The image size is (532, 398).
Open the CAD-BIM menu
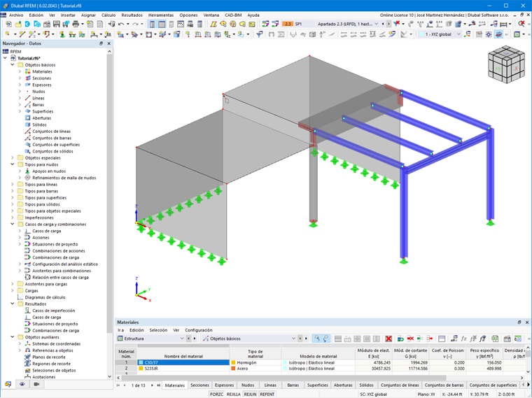[233, 15]
